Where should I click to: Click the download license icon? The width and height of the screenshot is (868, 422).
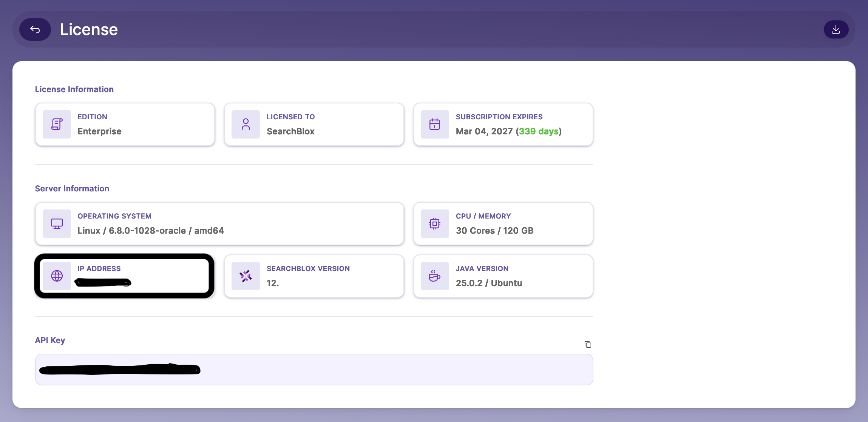(836, 29)
